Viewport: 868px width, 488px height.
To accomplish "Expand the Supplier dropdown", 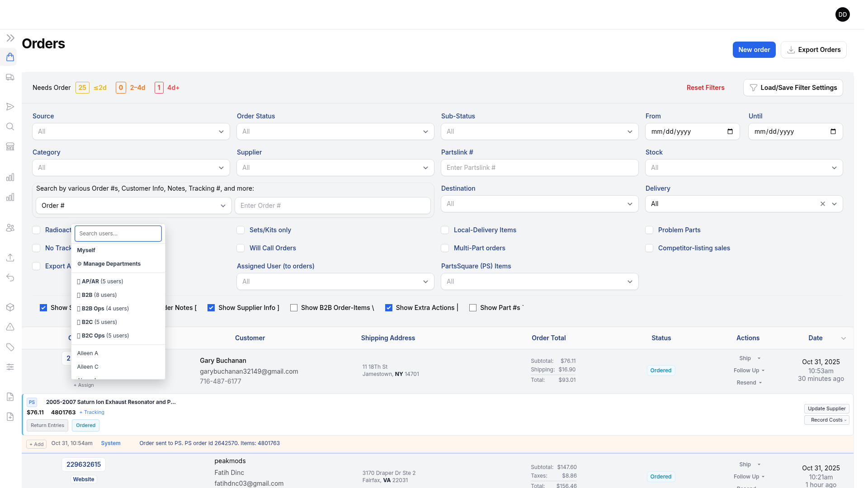I will point(335,168).
